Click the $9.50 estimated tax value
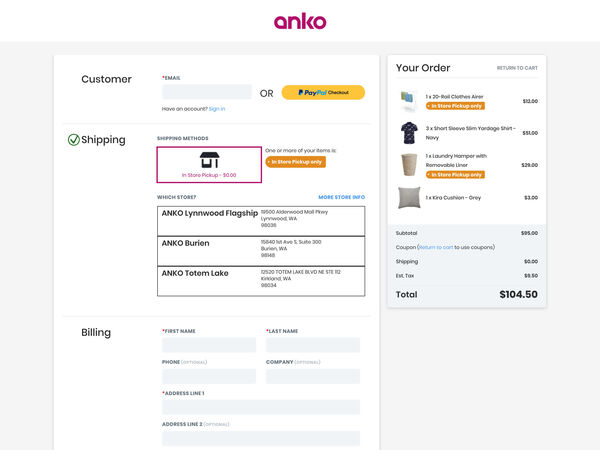This screenshot has width=600, height=450. [x=531, y=276]
